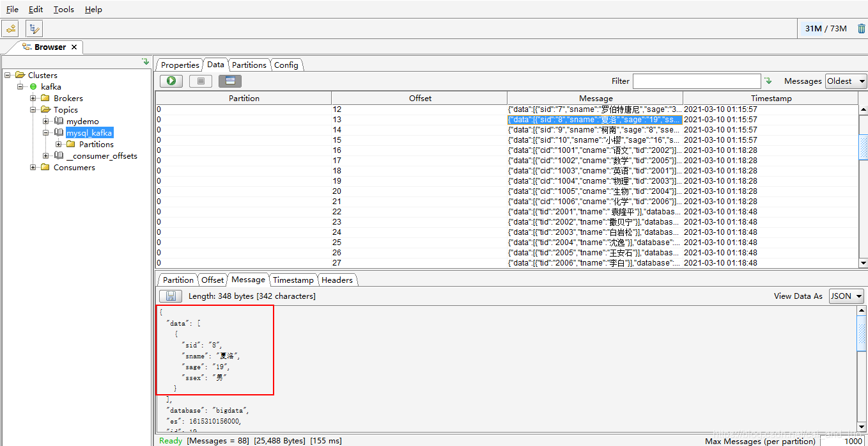Click the tree settings toolbar icon

click(x=34, y=29)
